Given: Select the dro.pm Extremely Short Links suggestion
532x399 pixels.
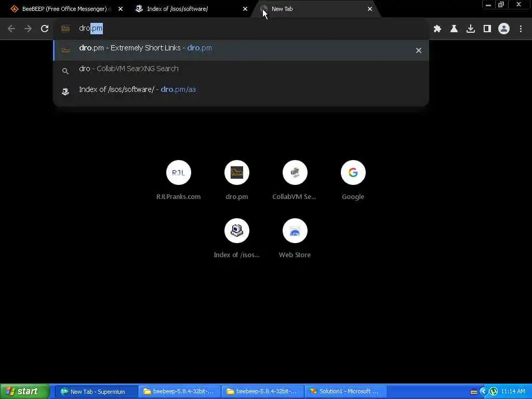Looking at the screenshot, I should point(241,50).
